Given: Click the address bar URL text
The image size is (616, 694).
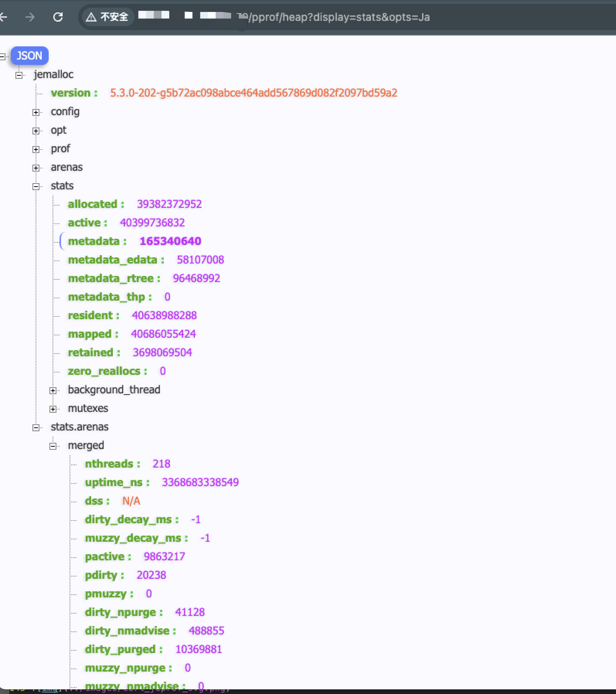Looking at the screenshot, I should click(x=339, y=17).
